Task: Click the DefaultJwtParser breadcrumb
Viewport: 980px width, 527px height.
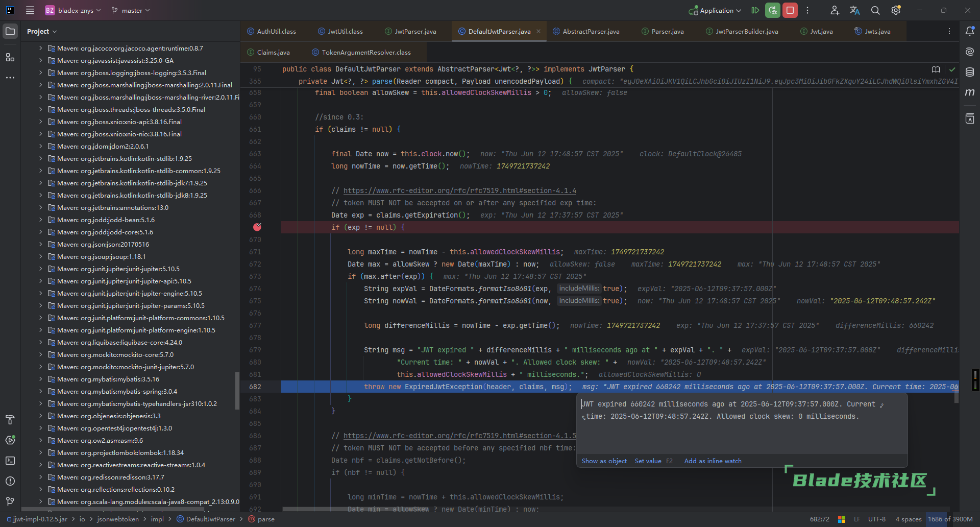Action: 206,519
